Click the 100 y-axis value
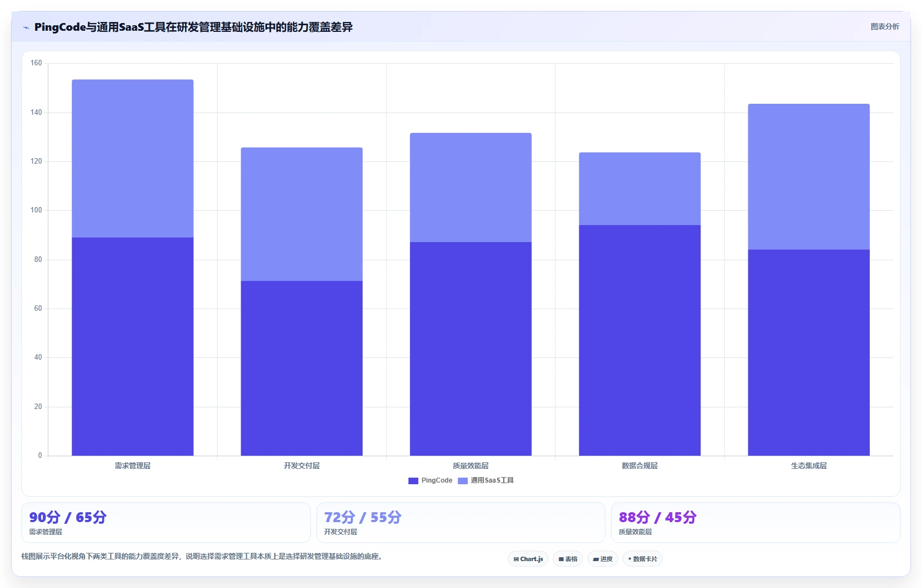Viewport: 922px width, 588px height. click(36, 210)
